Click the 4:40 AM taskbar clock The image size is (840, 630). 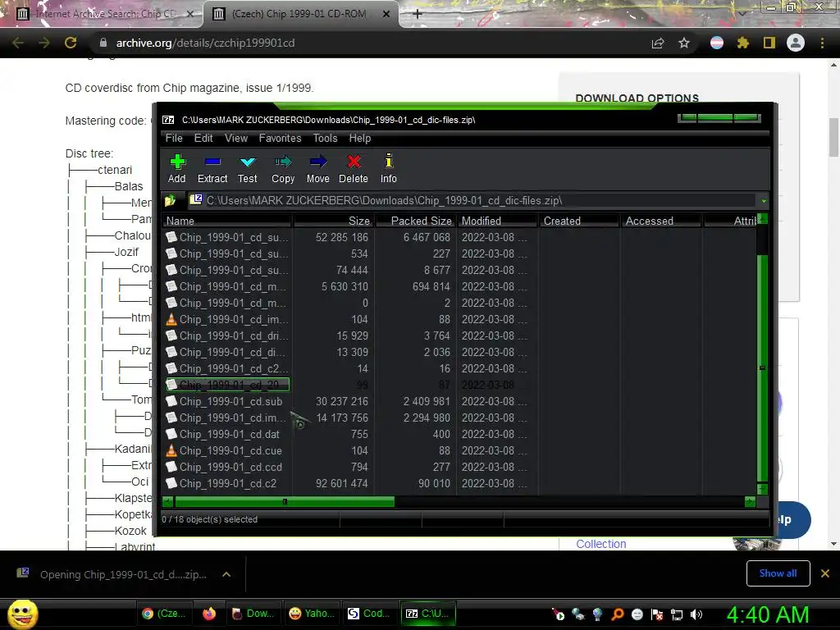click(768, 614)
